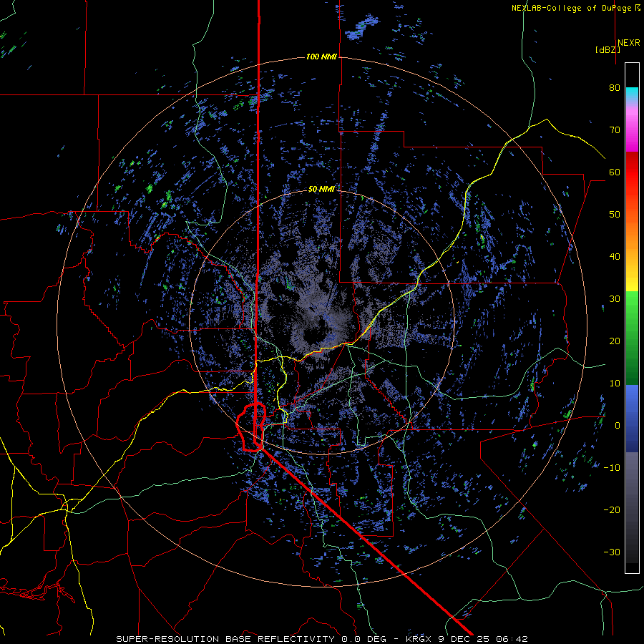Click the -30 value on dBZ scale
644x644 pixels.
(612, 552)
